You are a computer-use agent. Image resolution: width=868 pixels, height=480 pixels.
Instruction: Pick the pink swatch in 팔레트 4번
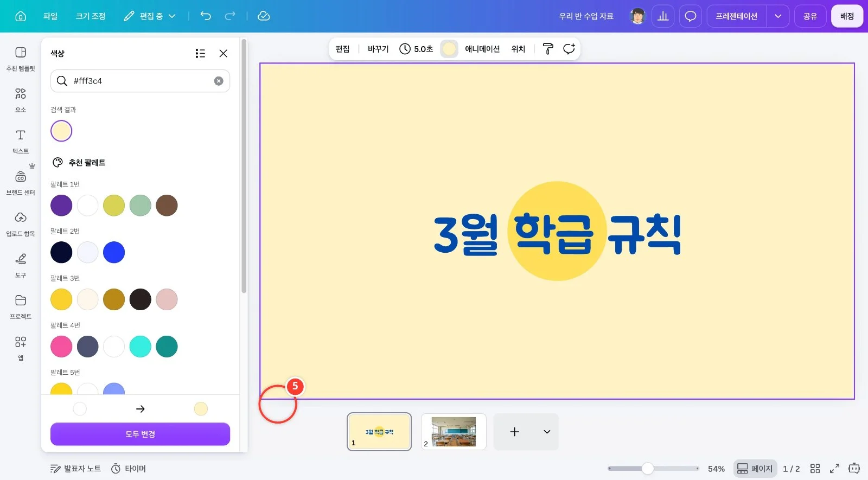(x=61, y=347)
